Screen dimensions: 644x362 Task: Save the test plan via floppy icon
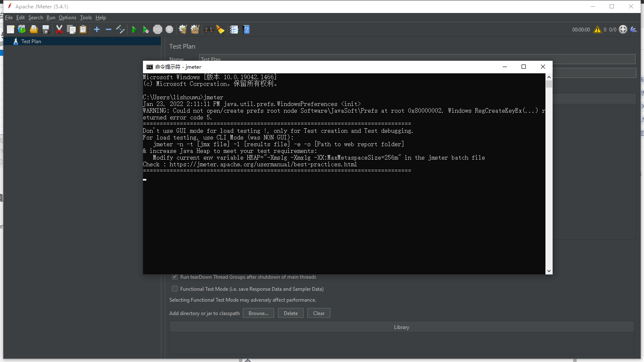(46, 29)
